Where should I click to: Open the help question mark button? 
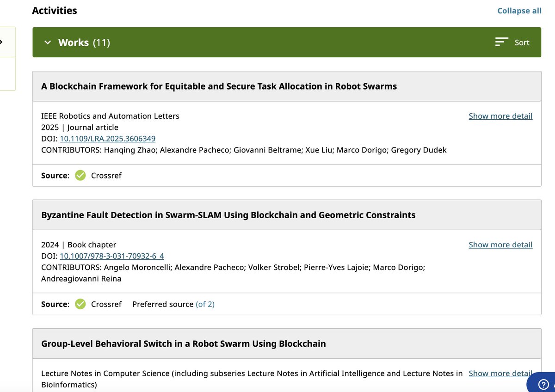543,384
